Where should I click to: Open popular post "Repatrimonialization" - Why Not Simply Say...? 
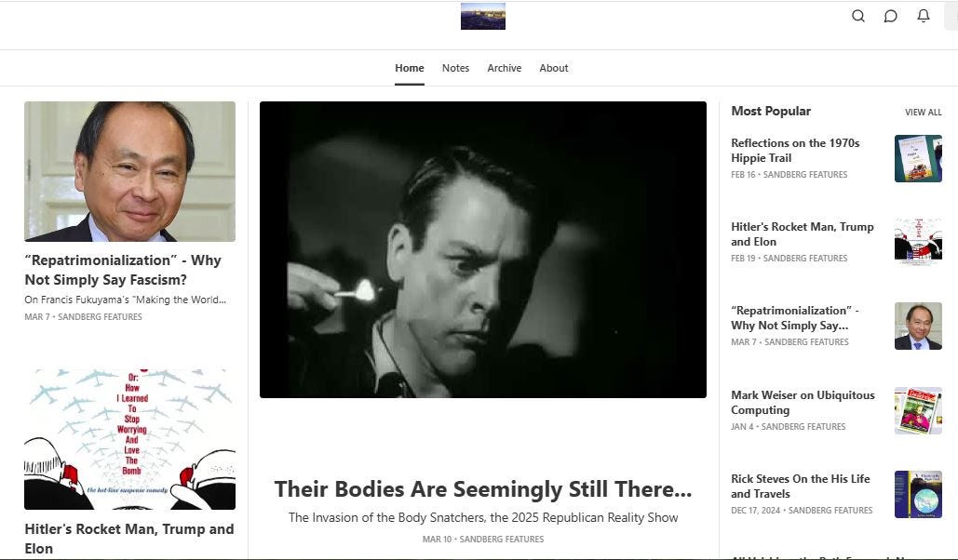pyautogui.click(x=794, y=317)
